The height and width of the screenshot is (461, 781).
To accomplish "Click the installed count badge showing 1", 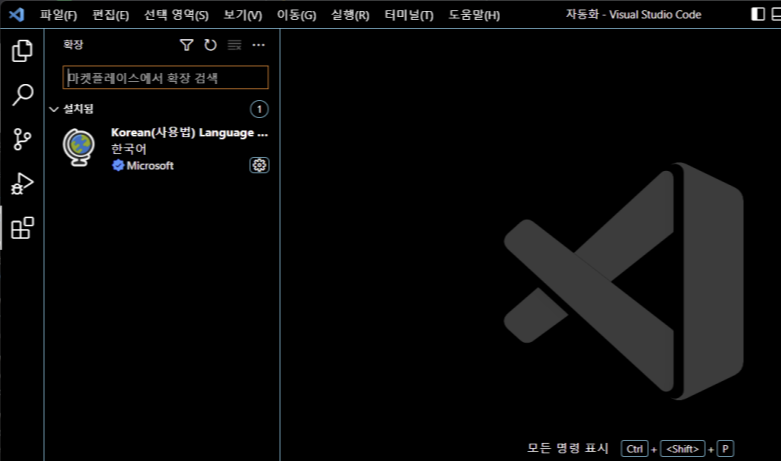I will (259, 109).
